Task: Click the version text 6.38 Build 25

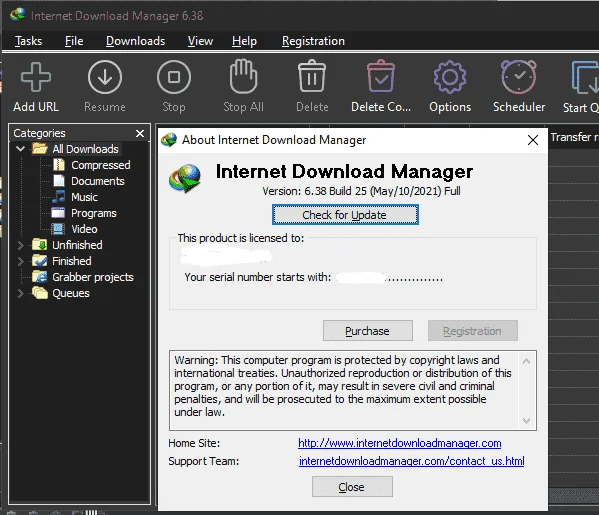Action: click(x=361, y=191)
